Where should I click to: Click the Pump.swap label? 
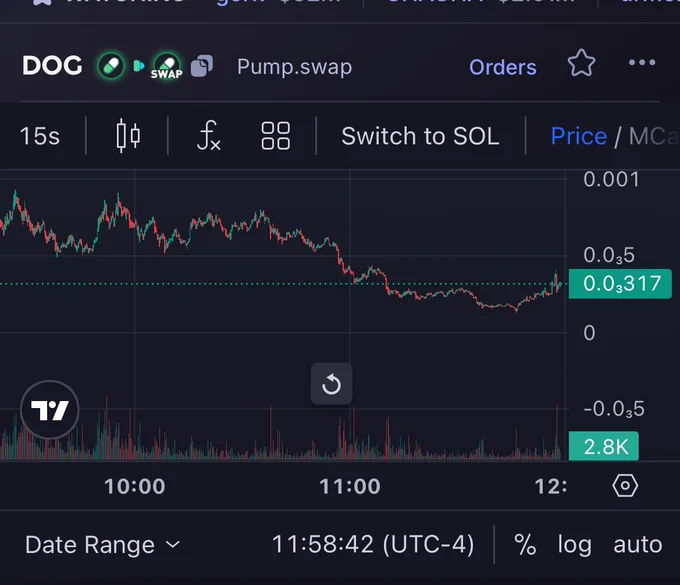(294, 67)
